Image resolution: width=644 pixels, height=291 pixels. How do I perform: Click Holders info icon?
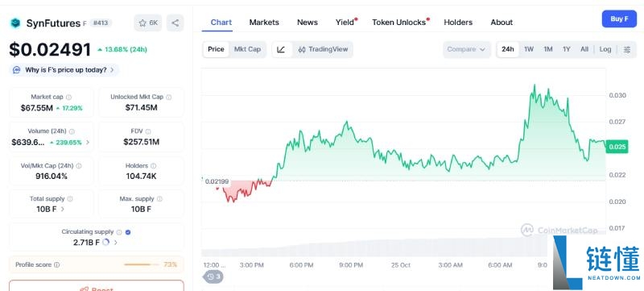click(153, 166)
